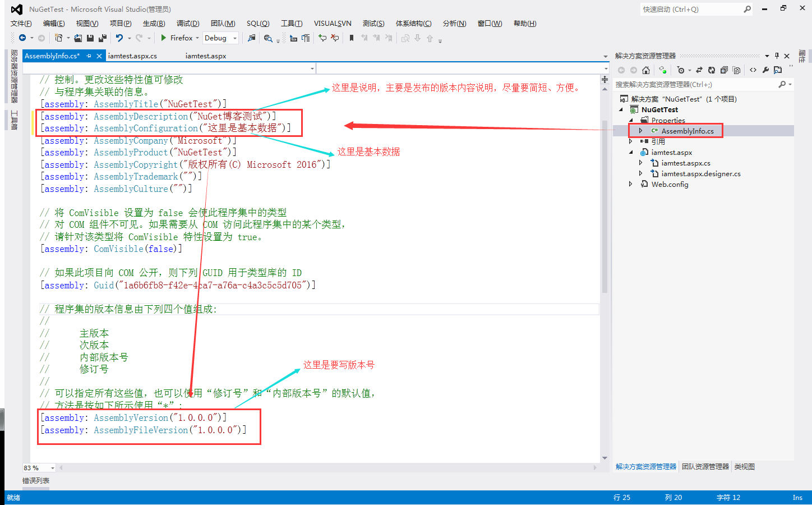The image size is (812, 505).
Task: Expand the iamtest.aspx.designer.cs node
Action: click(x=641, y=173)
